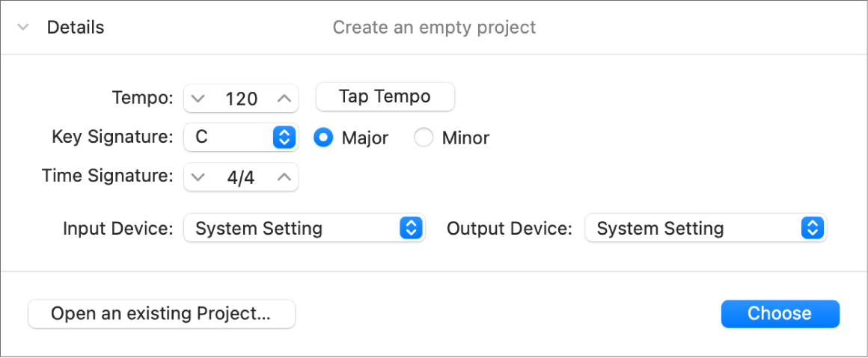Click the 4/4 time signature value

(241, 177)
